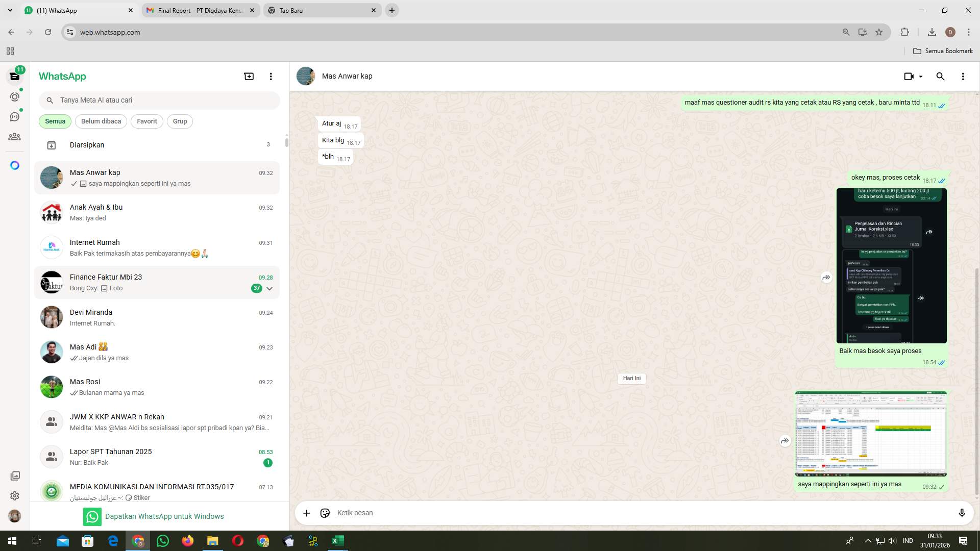Image resolution: width=980 pixels, height=551 pixels.
Task: Enable the Belum dibaca filter
Action: coord(101,121)
